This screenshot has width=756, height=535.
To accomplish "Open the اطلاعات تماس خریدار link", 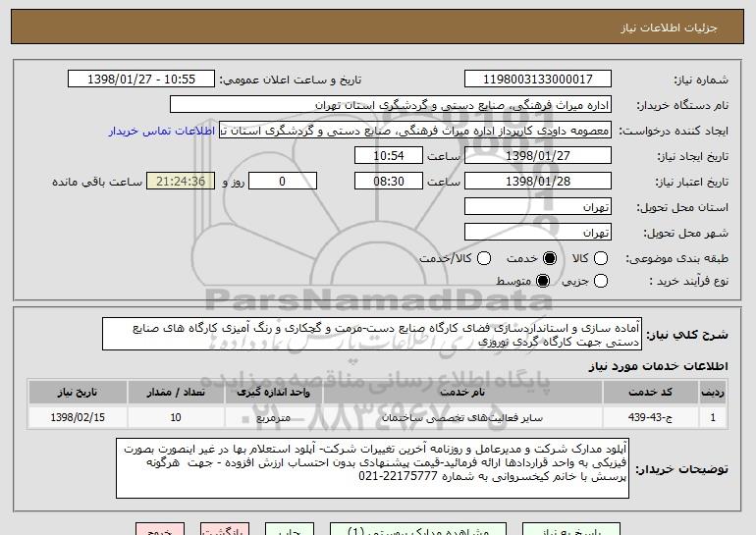I will 162,132.
